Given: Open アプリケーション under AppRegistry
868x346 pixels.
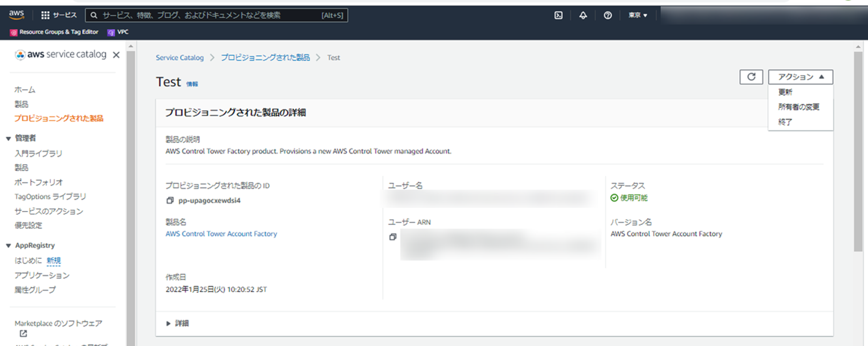Looking at the screenshot, I should pos(42,275).
